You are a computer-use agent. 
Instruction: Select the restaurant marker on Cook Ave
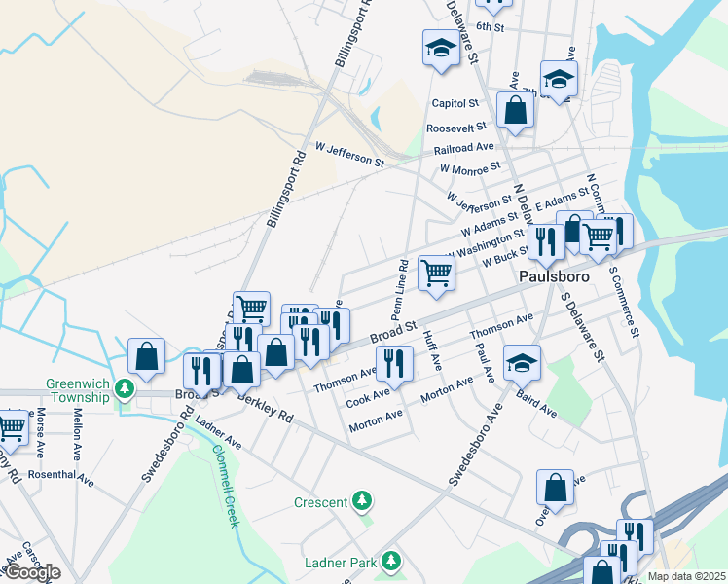[x=394, y=364]
